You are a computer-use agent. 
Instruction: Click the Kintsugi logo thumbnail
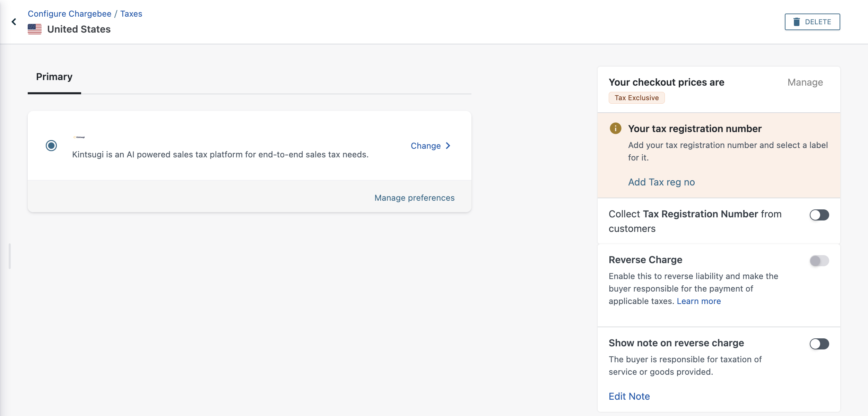[x=79, y=137]
